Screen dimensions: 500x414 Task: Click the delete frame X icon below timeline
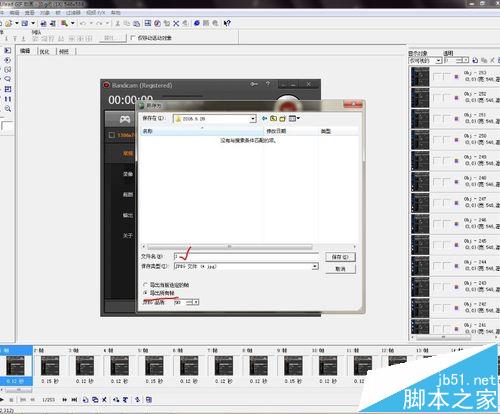point(104,399)
